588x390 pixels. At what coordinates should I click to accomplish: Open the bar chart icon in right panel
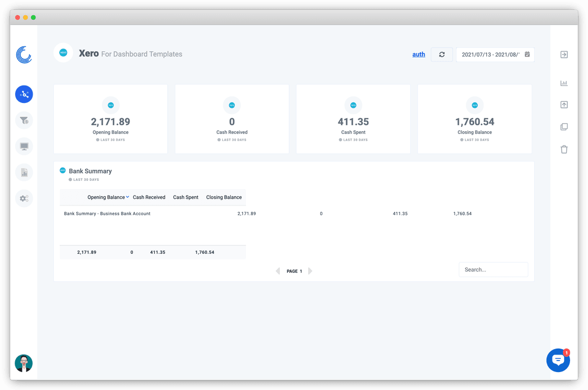564,83
